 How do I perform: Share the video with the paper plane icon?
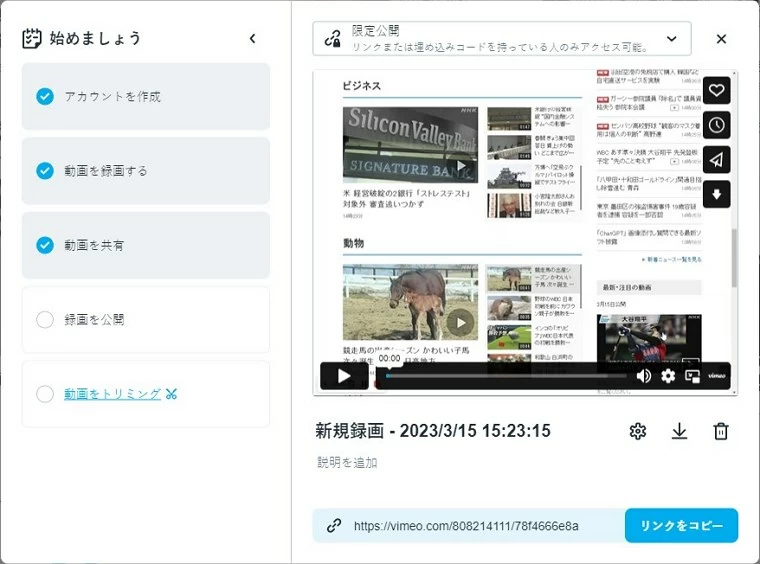click(716, 159)
